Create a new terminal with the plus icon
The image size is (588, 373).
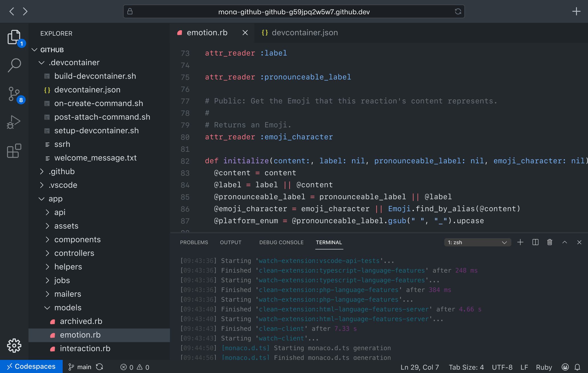click(x=520, y=242)
